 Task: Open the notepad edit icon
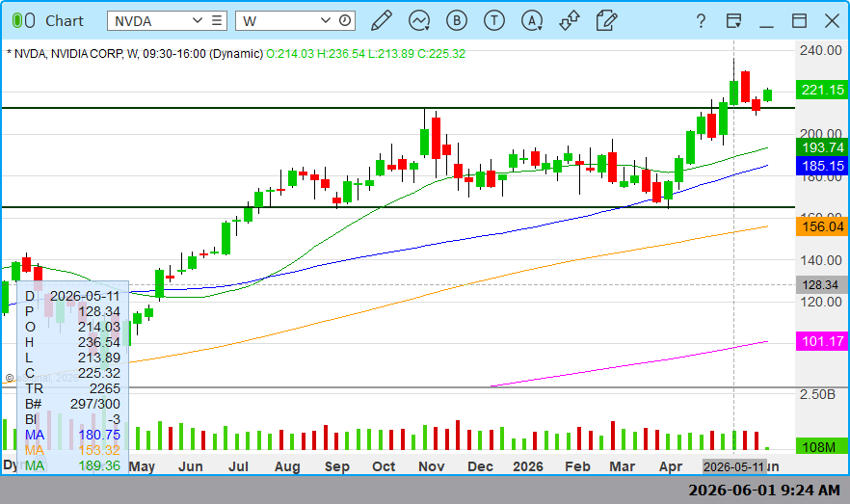pyautogui.click(x=606, y=20)
